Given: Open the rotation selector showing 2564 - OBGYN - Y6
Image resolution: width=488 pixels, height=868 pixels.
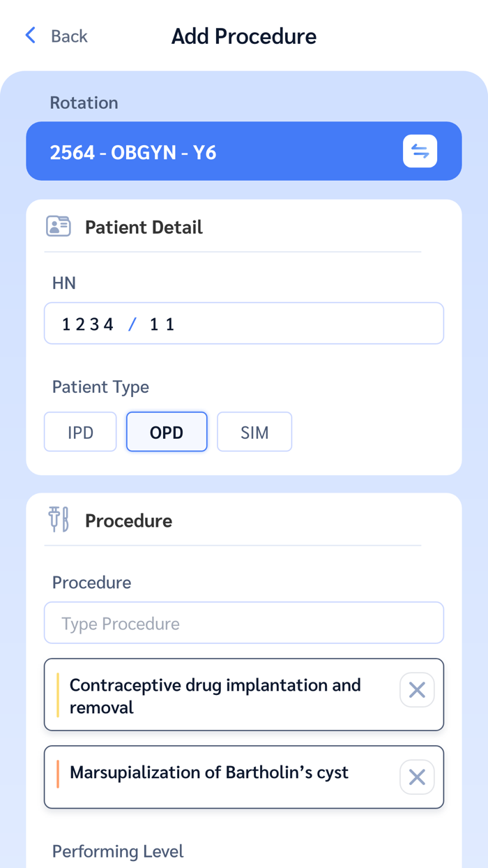Looking at the screenshot, I should click(209, 151).
